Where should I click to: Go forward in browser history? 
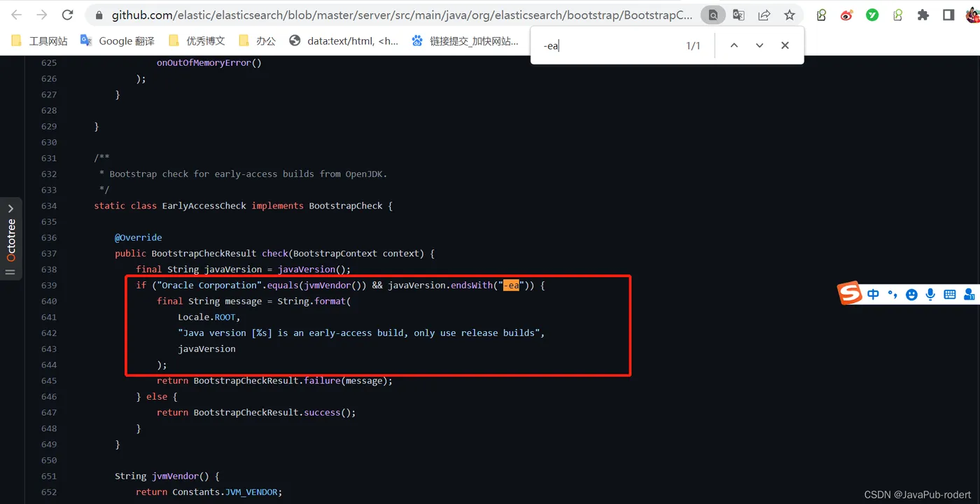41,15
